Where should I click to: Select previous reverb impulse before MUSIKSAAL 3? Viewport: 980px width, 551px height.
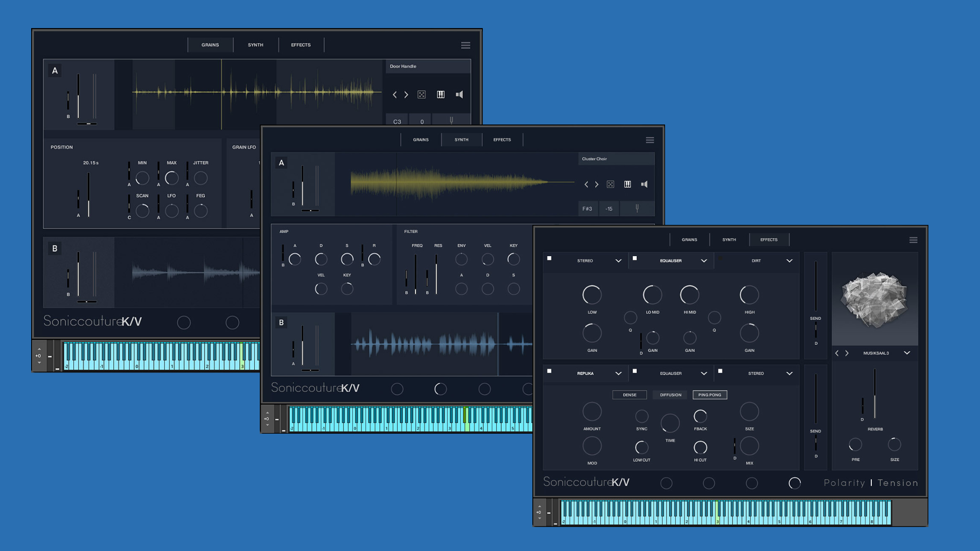tap(837, 353)
